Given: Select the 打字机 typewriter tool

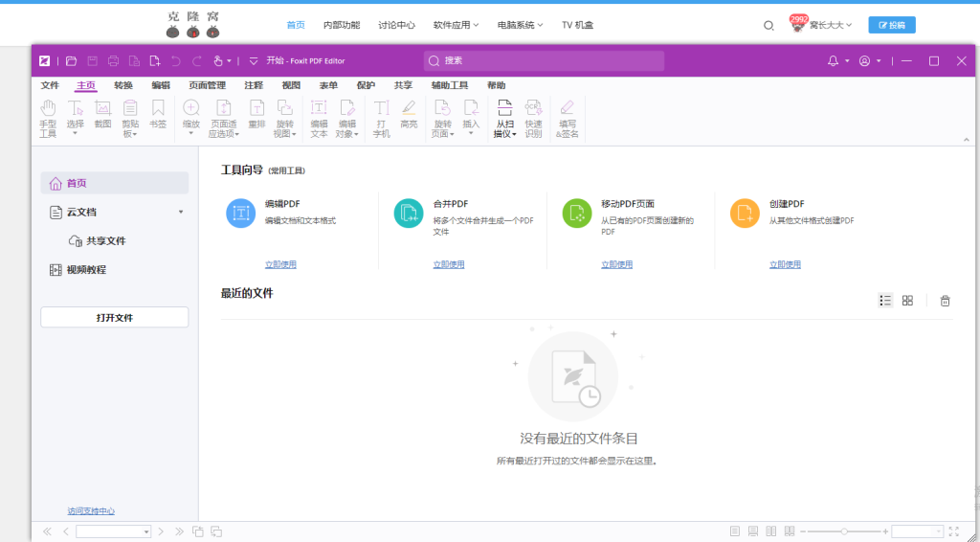Looking at the screenshot, I should click(x=381, y=119).
